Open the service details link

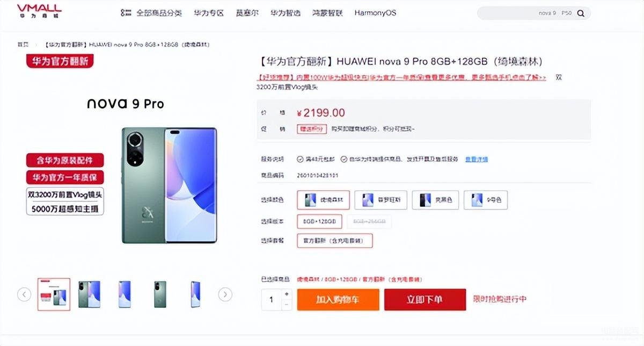[476, 159]
